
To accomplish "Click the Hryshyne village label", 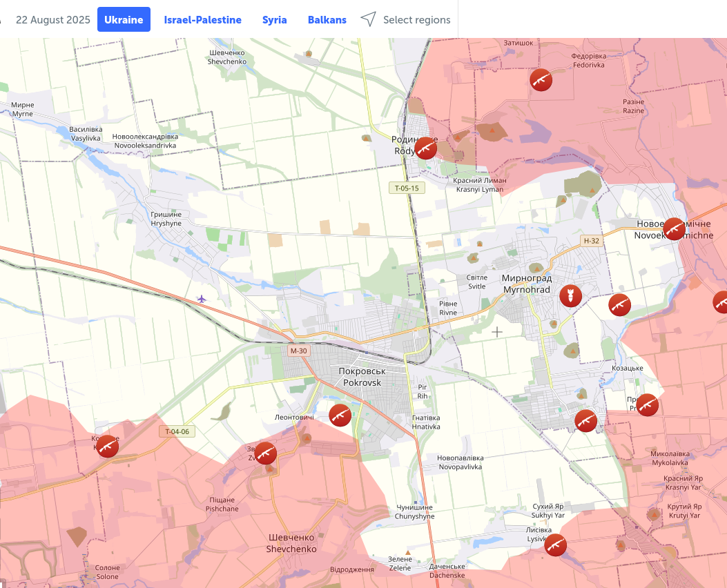I will (x=166, y=219).
